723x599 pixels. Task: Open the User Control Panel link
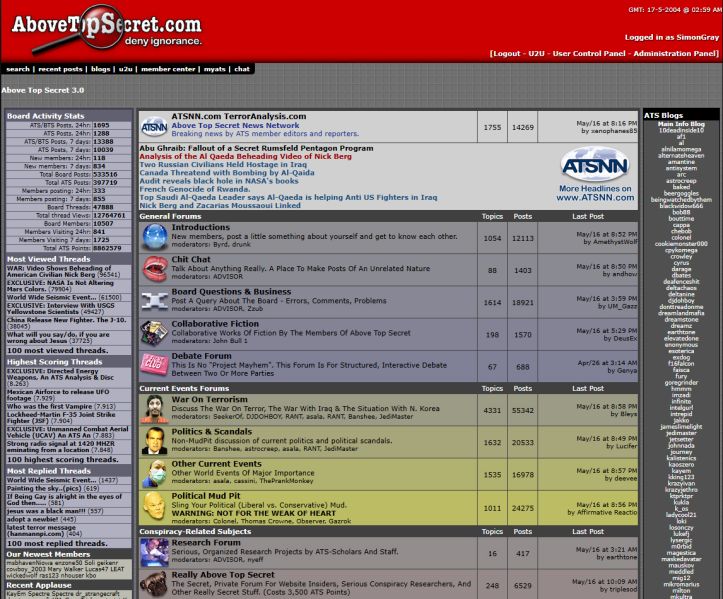pyautogui.click(x=589, y=53)
